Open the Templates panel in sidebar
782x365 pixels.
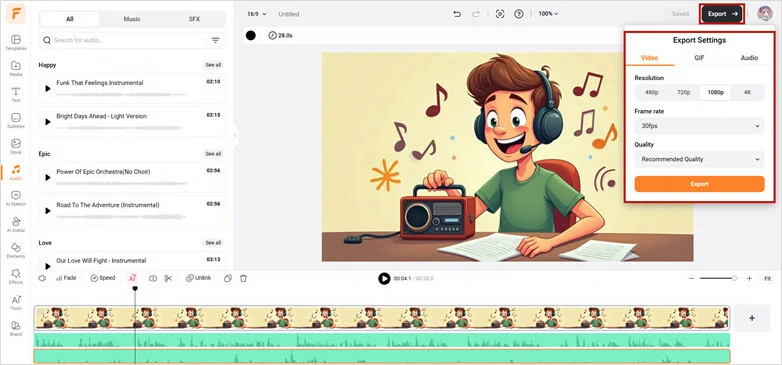16,42
